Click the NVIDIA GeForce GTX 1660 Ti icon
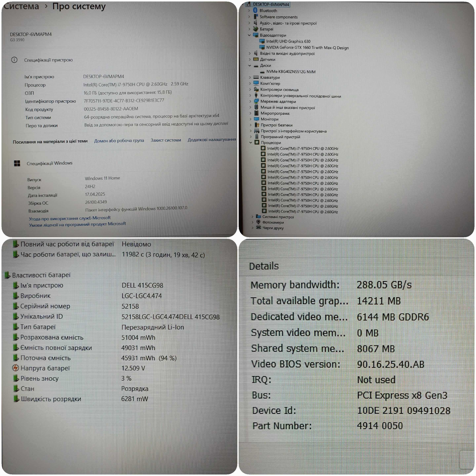476x476 pixels. tap(262, 47)
